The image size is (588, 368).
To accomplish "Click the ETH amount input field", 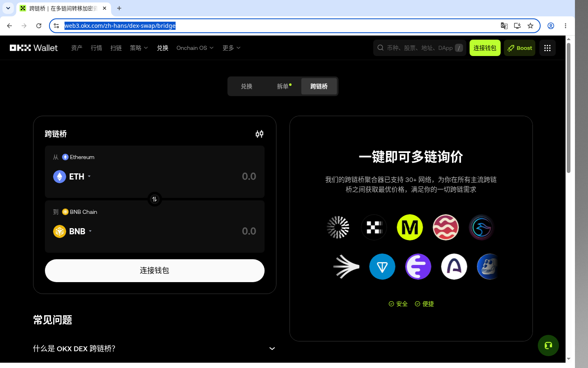I will (249, 177).
